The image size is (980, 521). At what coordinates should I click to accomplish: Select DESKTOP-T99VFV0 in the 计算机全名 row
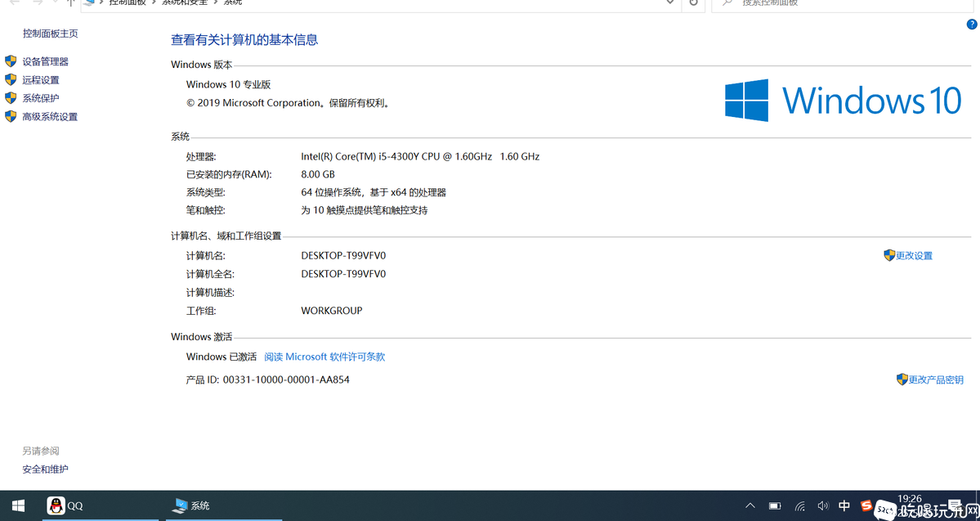coord(343,274)
